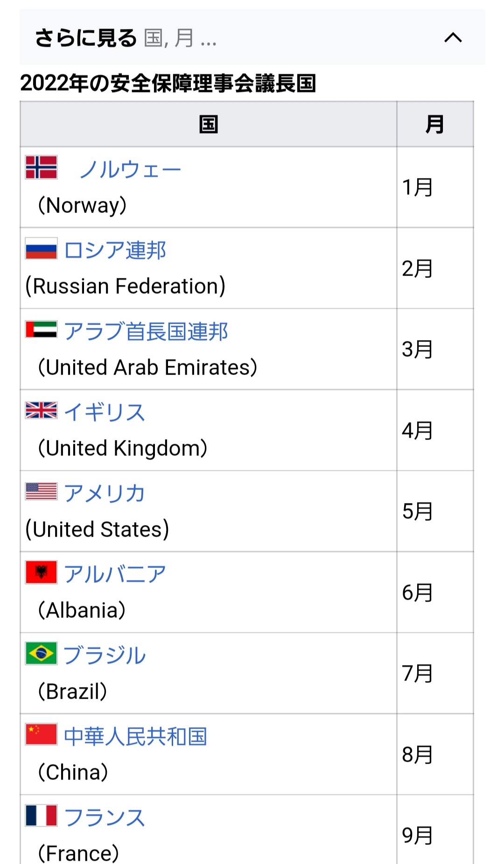Open the アラブ首長国連邦 link

point(146,331)
